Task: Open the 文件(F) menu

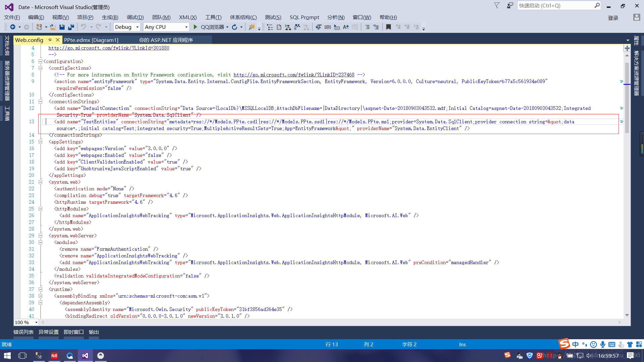Action: click(x=12, y=17)
